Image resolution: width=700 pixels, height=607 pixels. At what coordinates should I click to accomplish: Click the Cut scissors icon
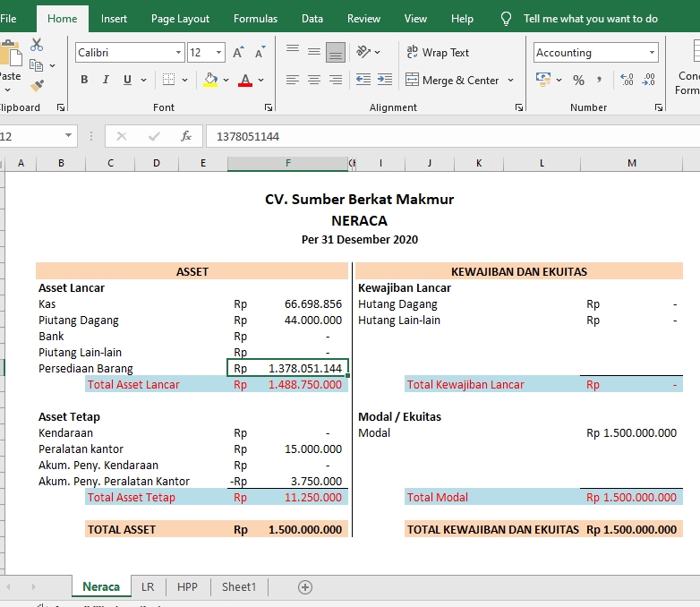point(37,45)
